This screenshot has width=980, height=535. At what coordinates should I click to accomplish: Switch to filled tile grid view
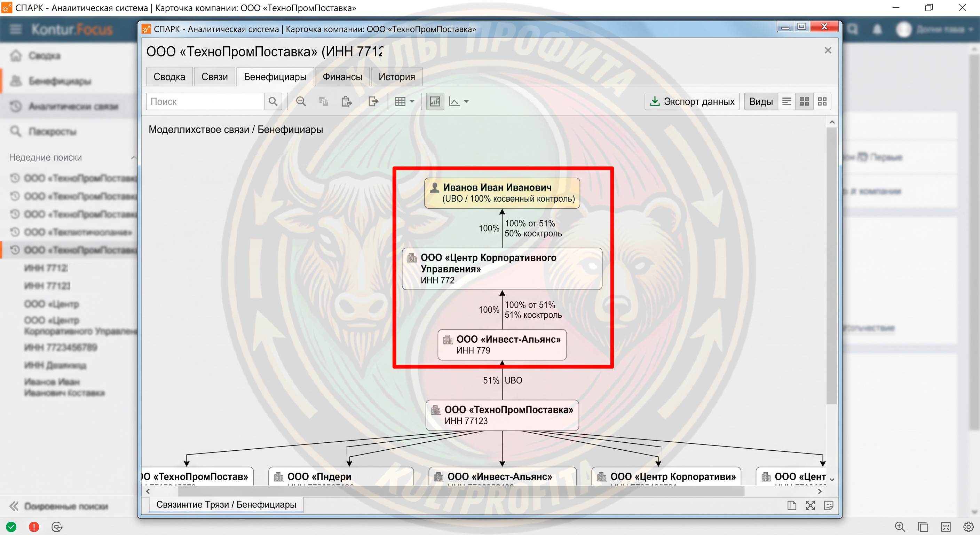(x=804, y=102)
